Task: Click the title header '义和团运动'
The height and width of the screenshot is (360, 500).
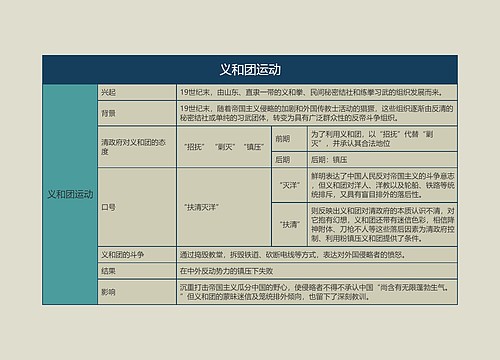Action: [x=250, y=70]
